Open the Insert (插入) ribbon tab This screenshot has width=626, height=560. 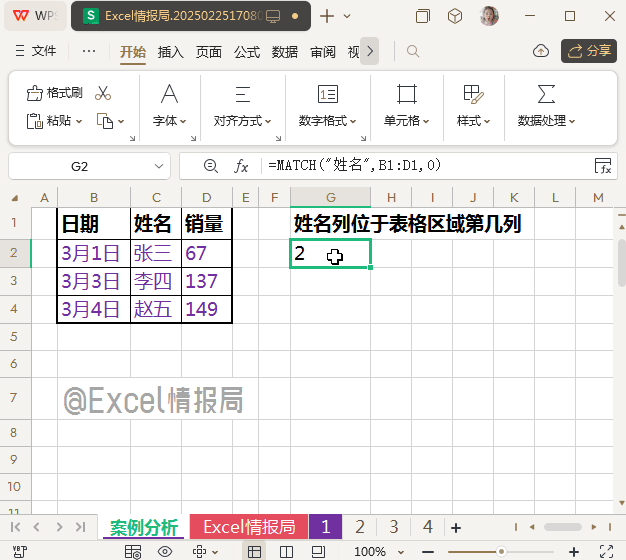(171, 52)
